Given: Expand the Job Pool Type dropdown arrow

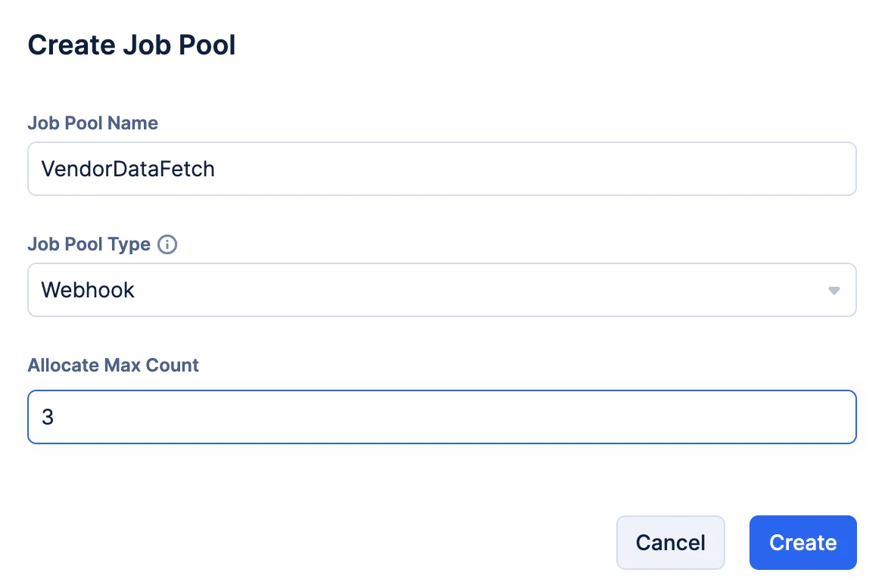Looking at the screenshot, I should [x=834, y=290].
